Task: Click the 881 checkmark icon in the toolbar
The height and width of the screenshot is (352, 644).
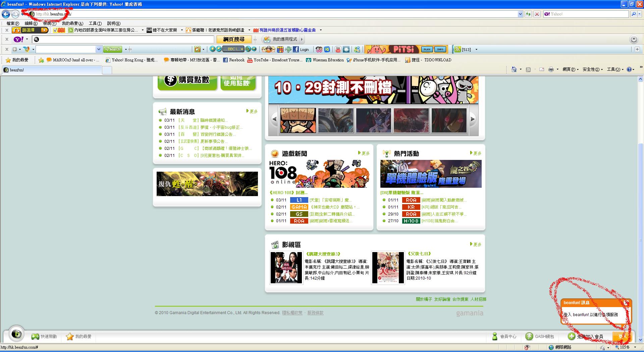Action: [59, 30]
